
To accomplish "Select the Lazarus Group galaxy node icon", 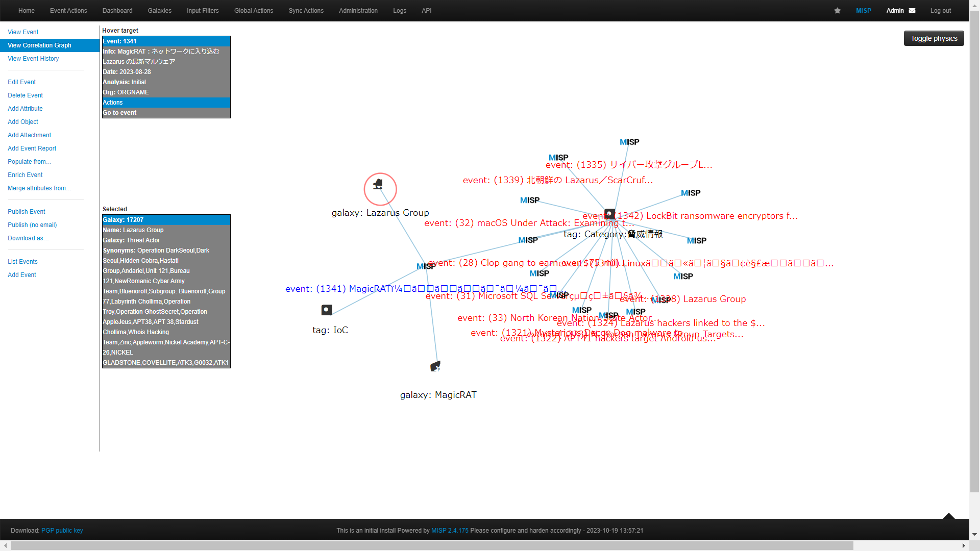I will pyautogui.click(x=378, y=185).
